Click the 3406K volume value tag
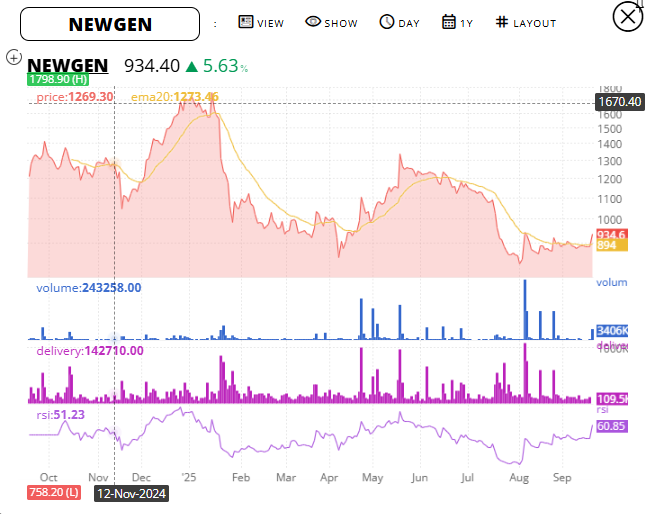649x514 pixels. [x=612, y=331]
